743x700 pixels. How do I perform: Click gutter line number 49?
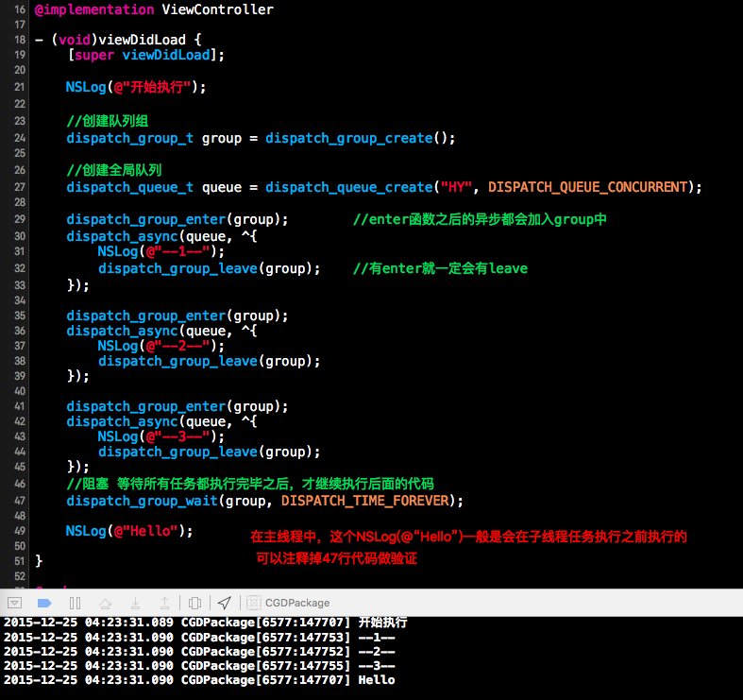[20, 531]
